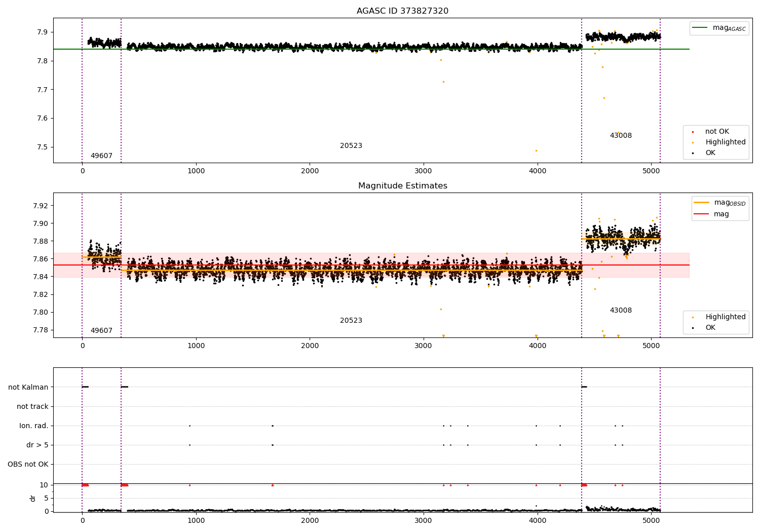Click the 43008 label in Magnitude Estimates plot

click(621, 311)
